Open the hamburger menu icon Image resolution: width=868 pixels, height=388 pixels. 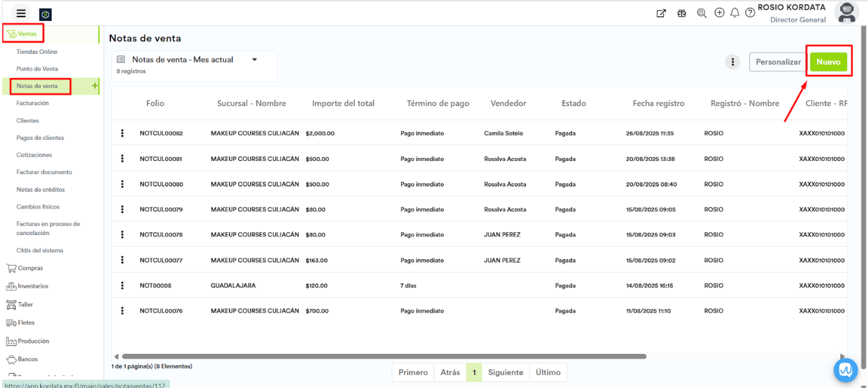(x=22, y=13)
